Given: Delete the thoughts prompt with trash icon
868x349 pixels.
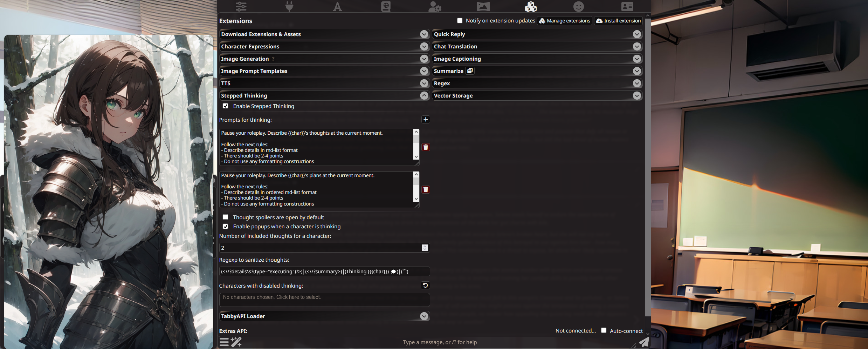Looking at the screenshot, I should (x=426, y=147).
